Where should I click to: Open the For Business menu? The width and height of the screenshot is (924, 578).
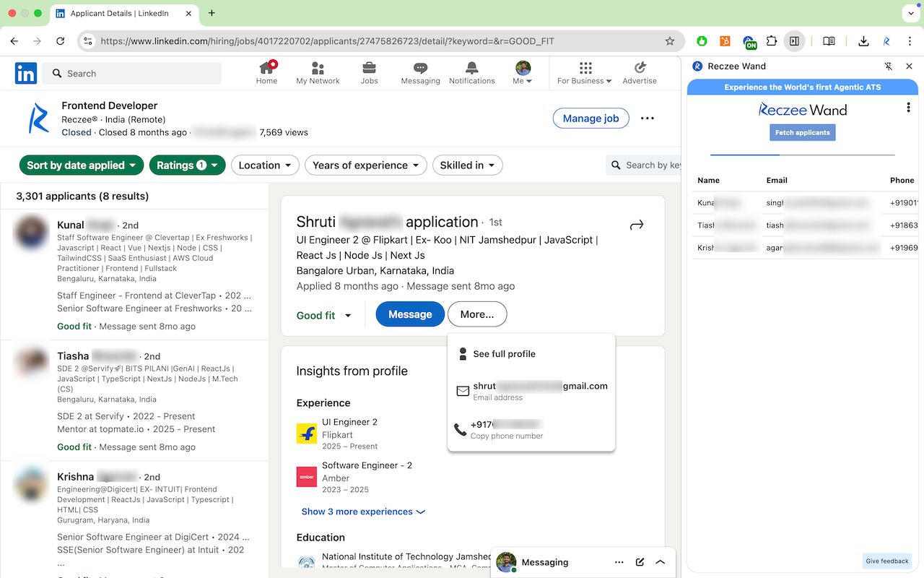coord(585,73)
